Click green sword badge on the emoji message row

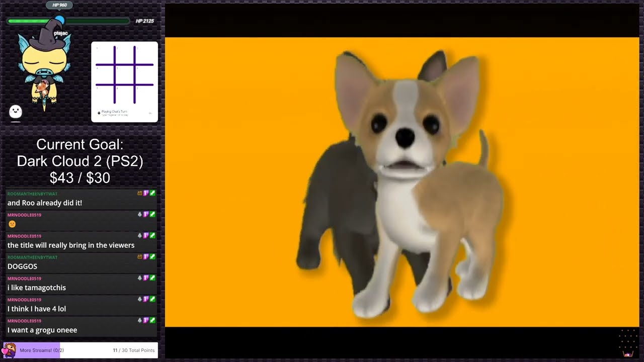[x=152, y=214]
